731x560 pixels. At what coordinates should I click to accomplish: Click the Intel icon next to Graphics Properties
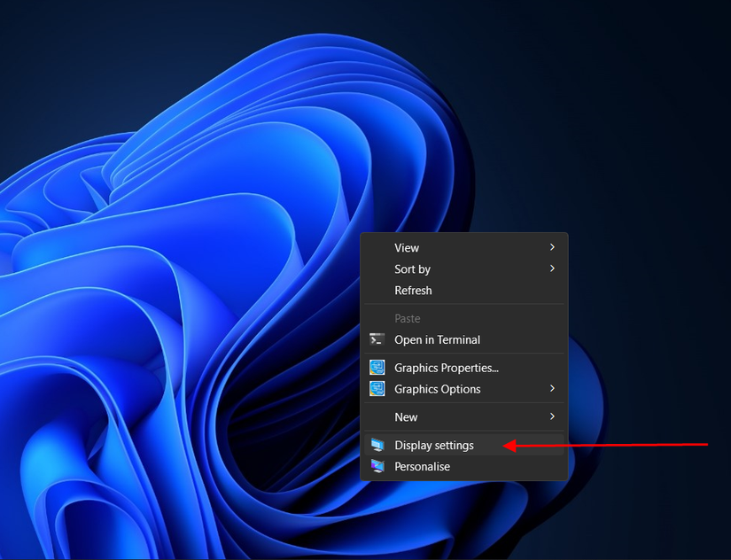pyautogui.click(x=377, y=368)
